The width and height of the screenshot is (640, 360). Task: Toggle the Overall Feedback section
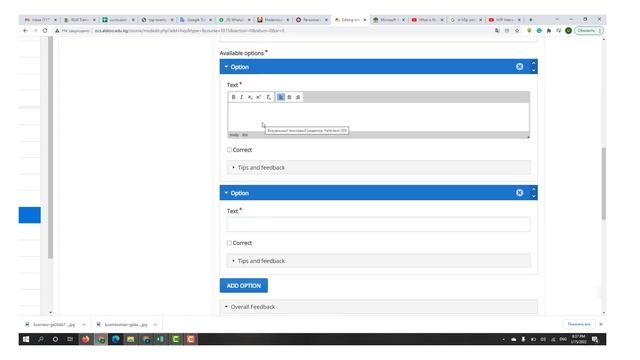point(379,307)
